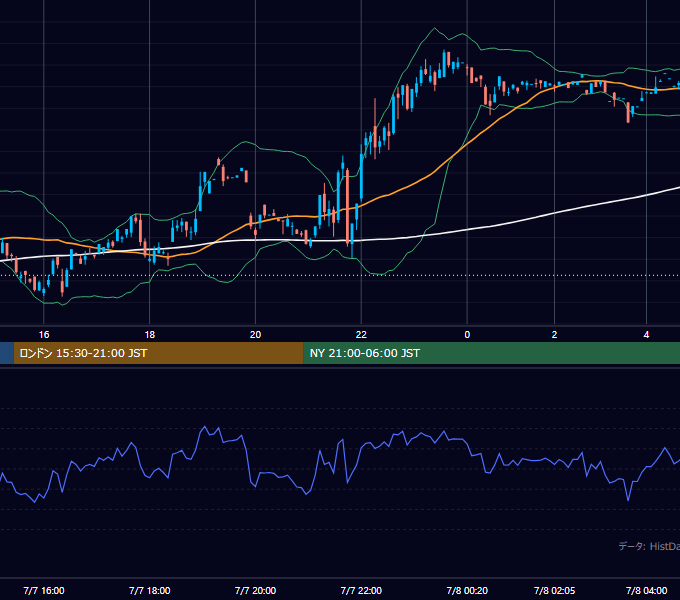The width and height of the screenshot is (680, 600).
Task: Click the 7/7 20:00 date label
Action: point(255,590)
